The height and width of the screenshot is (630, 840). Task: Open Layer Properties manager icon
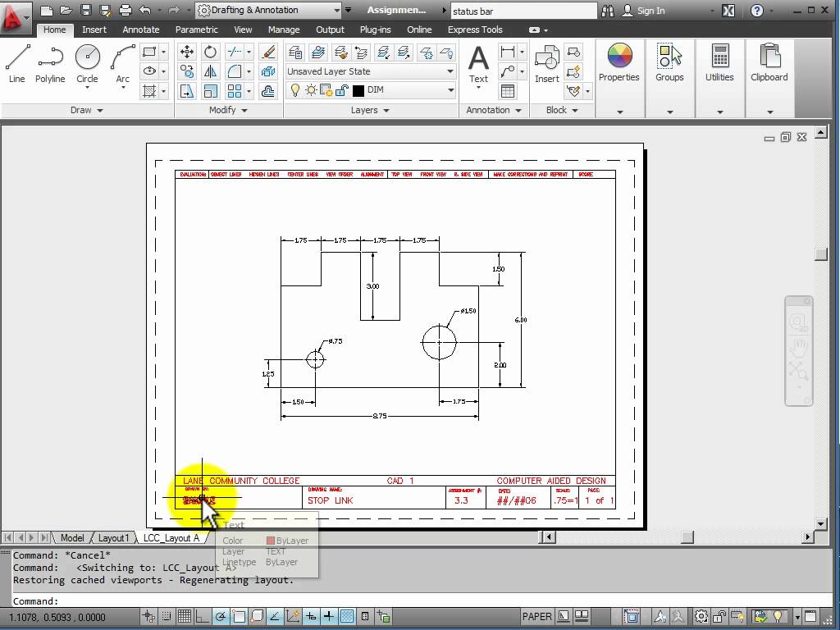(295, 52)
